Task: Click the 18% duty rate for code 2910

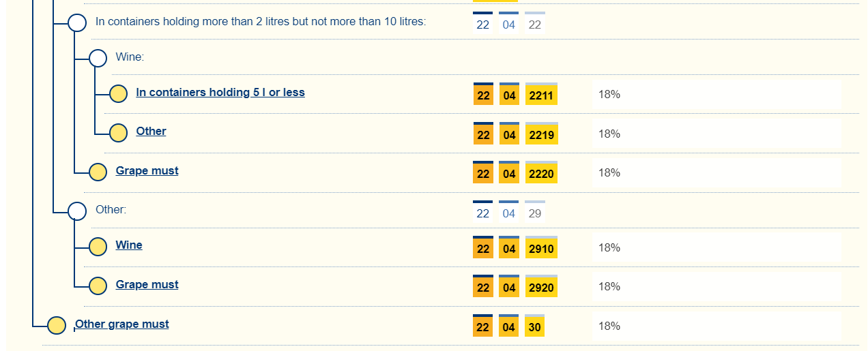Action: click(x=609, y=247)
